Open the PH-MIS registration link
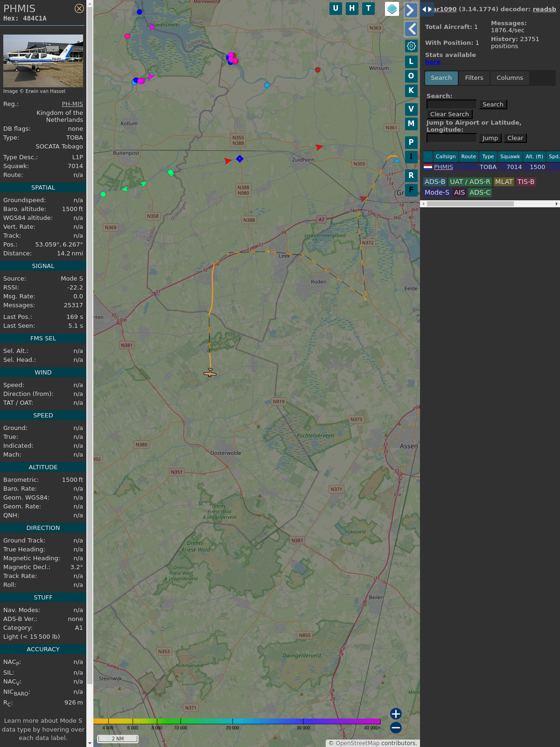 [x=72, y=104]
